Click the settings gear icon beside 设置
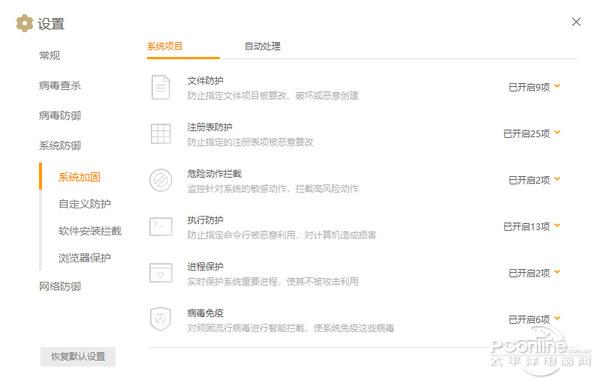 tap(24, 23)
